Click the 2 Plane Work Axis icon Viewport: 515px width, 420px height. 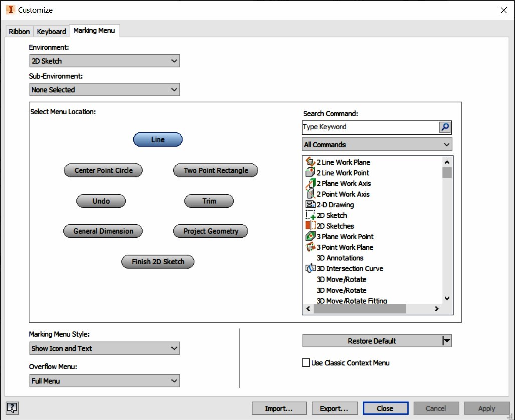coord(310,183)
